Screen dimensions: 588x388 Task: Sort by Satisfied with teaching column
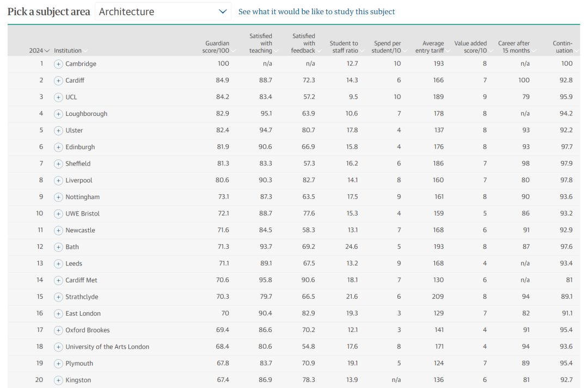click(264, 44)
